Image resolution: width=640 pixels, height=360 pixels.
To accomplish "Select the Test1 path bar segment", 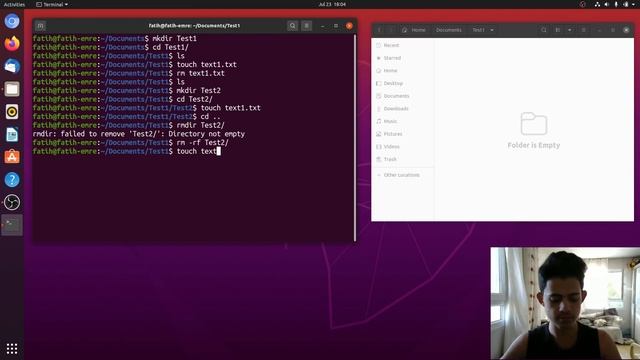I will (x=478, y=30).
